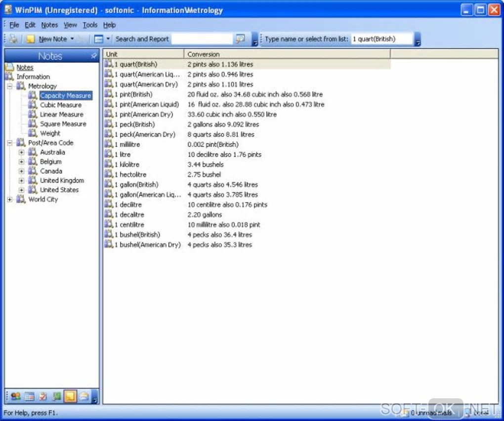Open the module bar options chevron
Screen dimensions: 504x421
[95, 397]
